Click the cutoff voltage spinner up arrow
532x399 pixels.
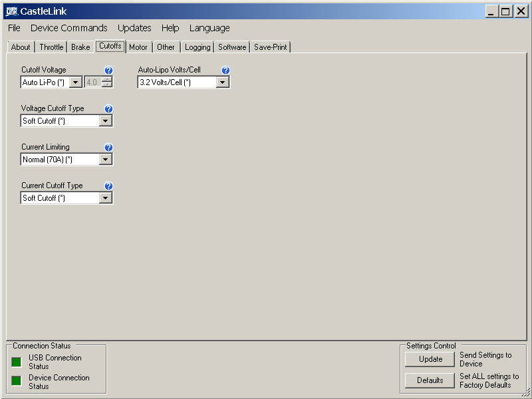coord(106,80)
